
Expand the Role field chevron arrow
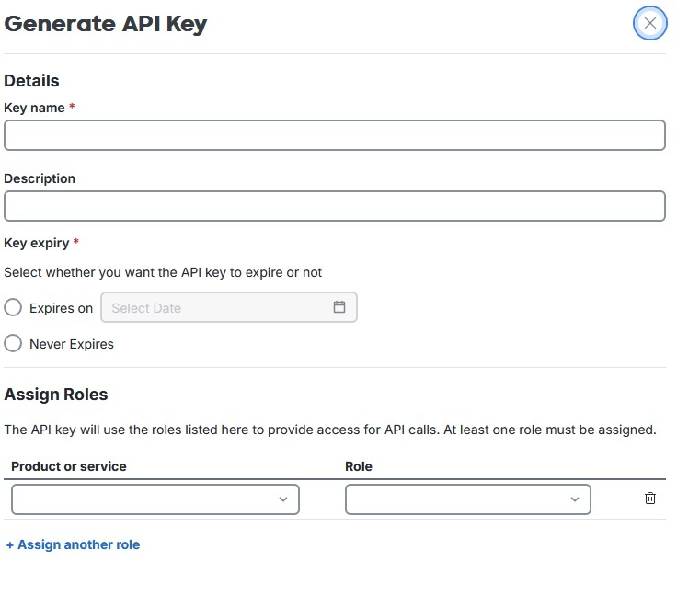[x=575, y=499]
